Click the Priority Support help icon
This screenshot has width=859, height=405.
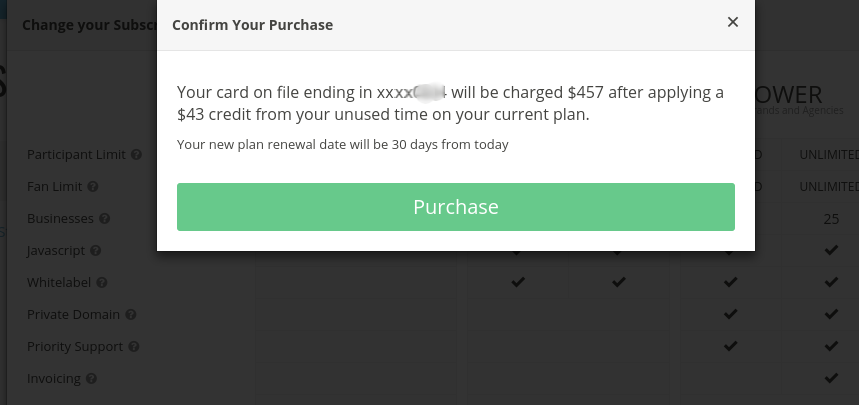(134, 347)
